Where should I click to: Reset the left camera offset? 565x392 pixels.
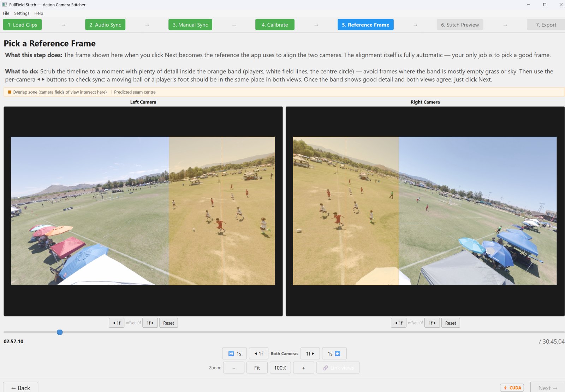tap(168, 323)
